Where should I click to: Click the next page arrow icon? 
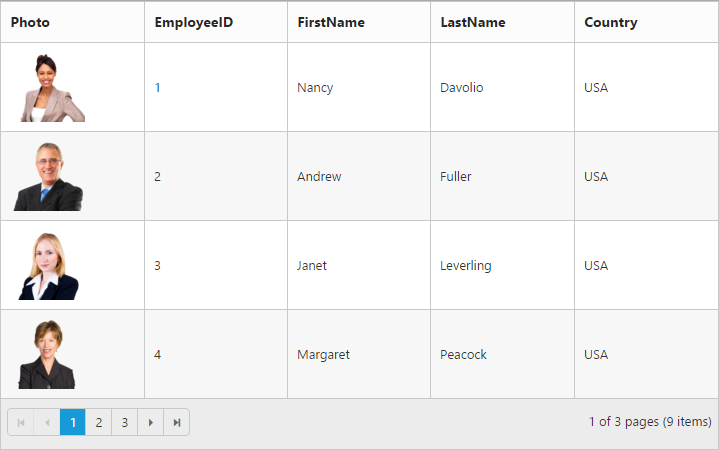click(x=150, y=422)
